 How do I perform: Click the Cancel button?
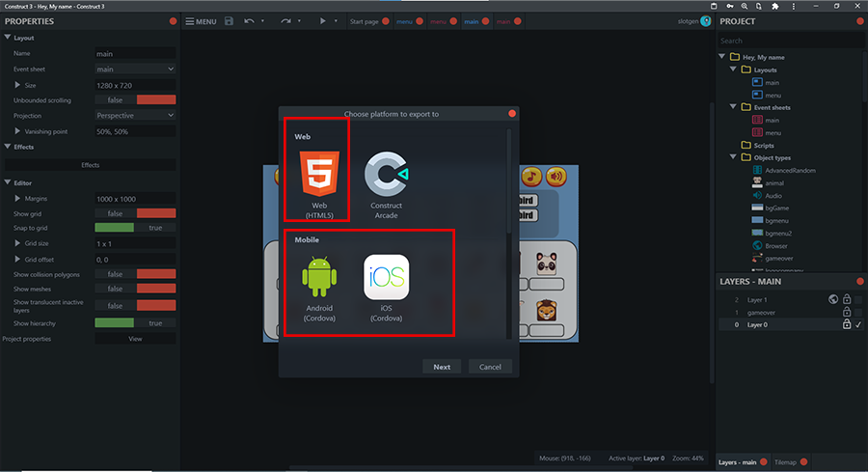pos(490,367)
